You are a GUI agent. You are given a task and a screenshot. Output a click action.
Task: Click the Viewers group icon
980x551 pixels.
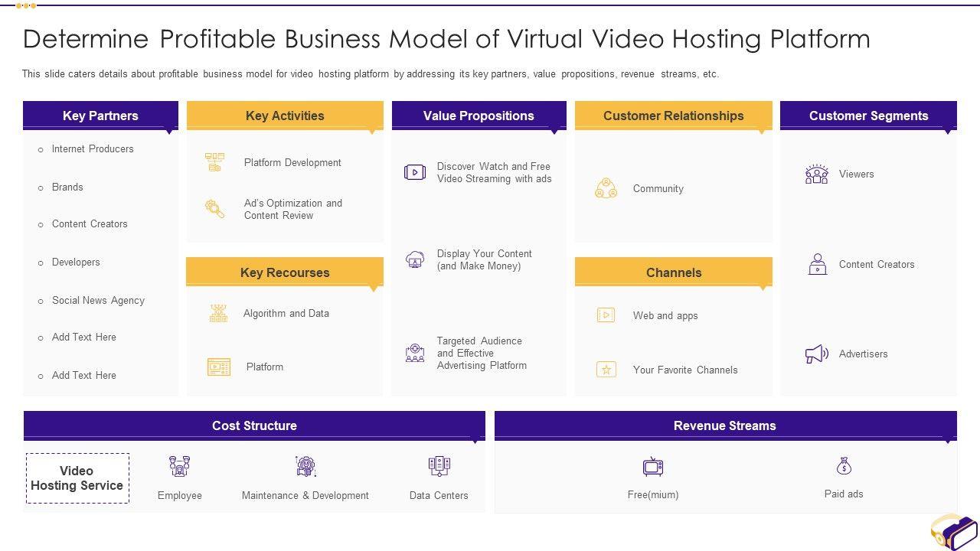(817, 174)
